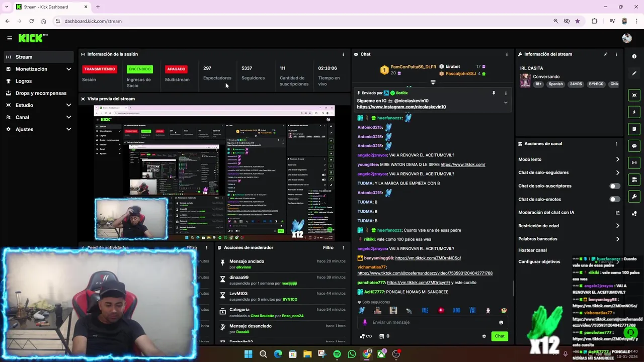644x362 pixels.
Task: Click Configurar objetivos
Action: (x=539, y=262)
